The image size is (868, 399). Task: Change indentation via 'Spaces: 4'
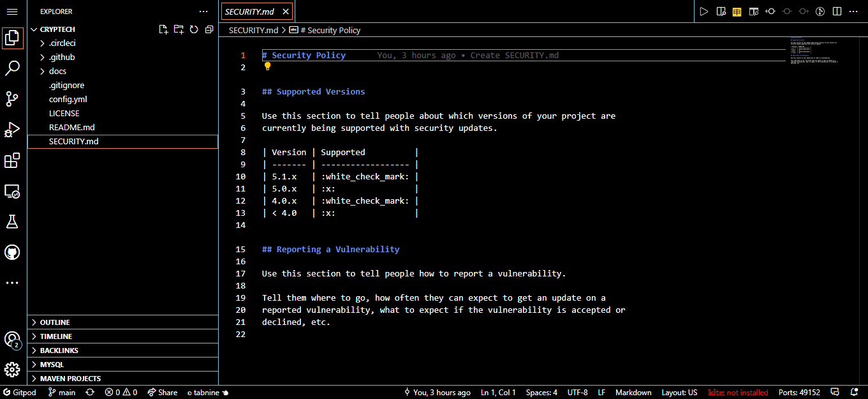[x=541, y=393]
